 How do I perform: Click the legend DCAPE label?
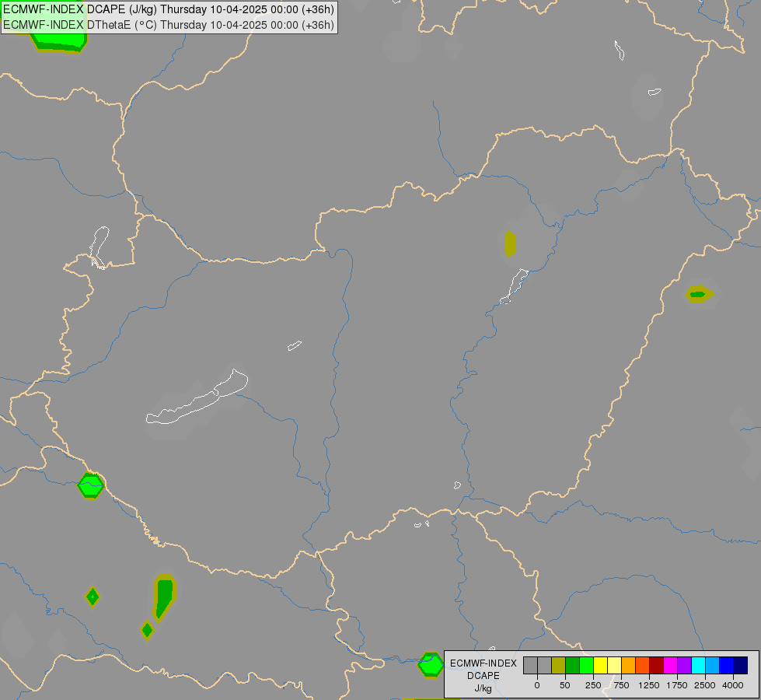coord(483,676)
